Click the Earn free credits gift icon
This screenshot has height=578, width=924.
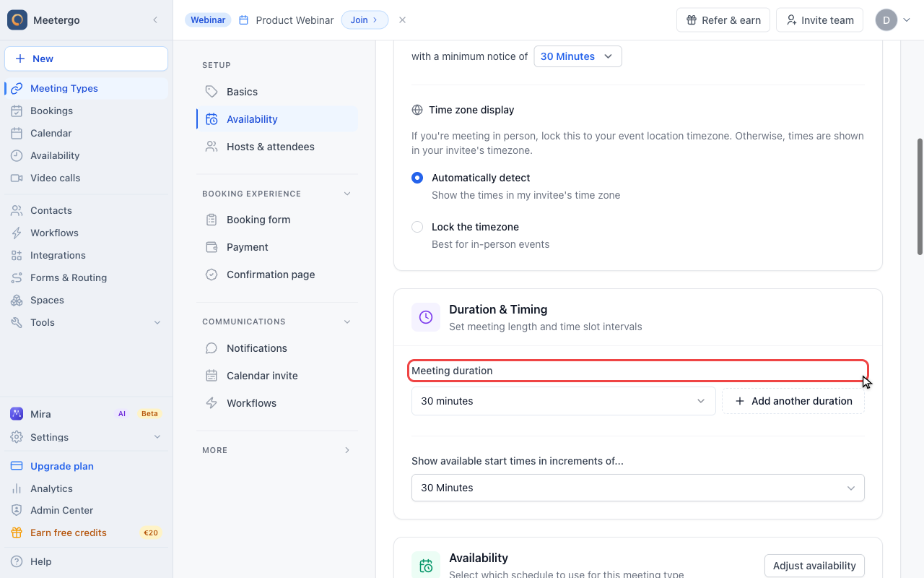pos(17,532)
